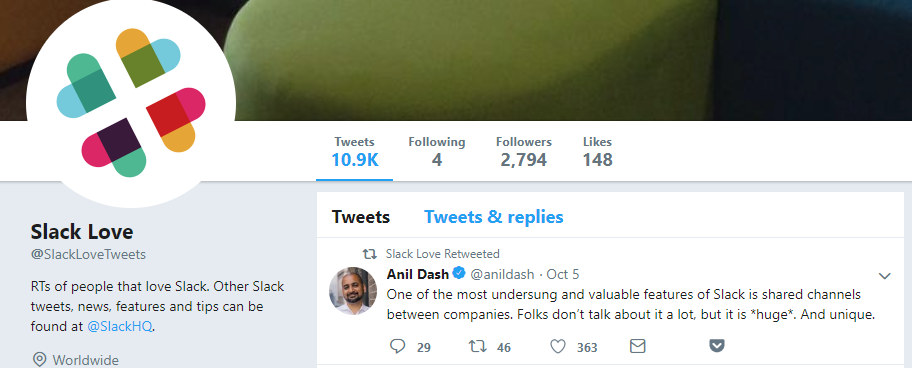Retweet Anil Dash's tweet using retweet icon
The width and height of the screenshot is (912, 368).
[478, 346]
